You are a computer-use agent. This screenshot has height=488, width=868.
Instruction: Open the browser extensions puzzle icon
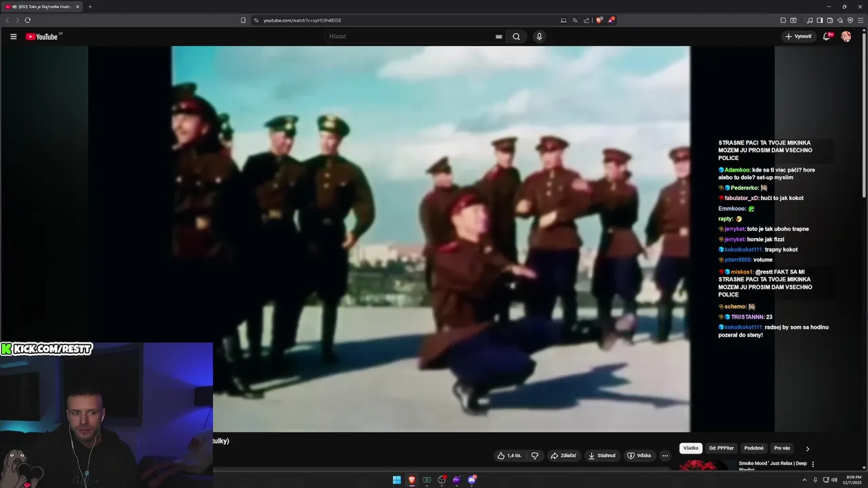pos(783,20)
